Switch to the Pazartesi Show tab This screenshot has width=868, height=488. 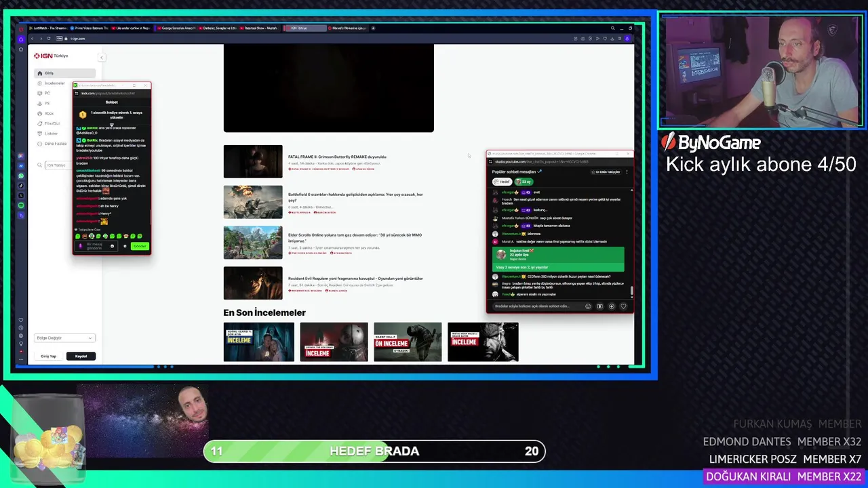(x=260, y=28)
